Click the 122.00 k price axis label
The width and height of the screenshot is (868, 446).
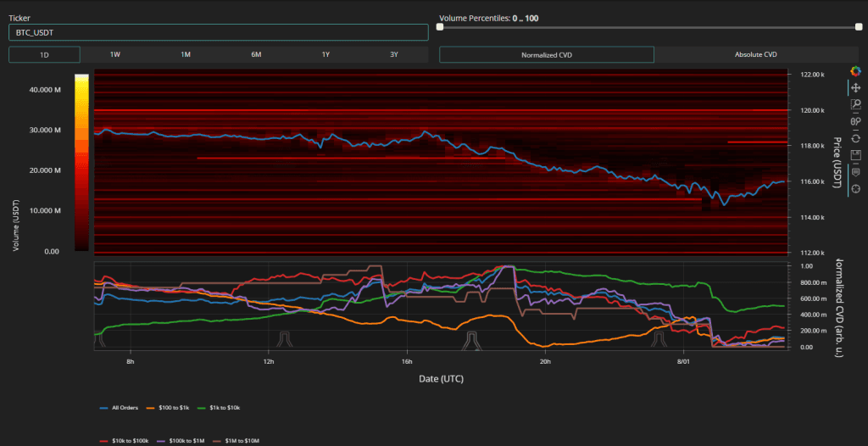[813, 75]
